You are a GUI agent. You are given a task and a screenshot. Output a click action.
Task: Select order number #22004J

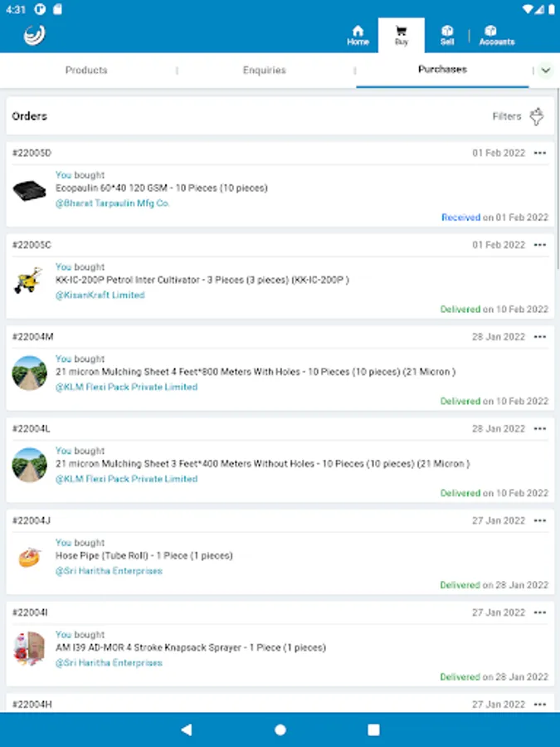(x=31, y=520)
